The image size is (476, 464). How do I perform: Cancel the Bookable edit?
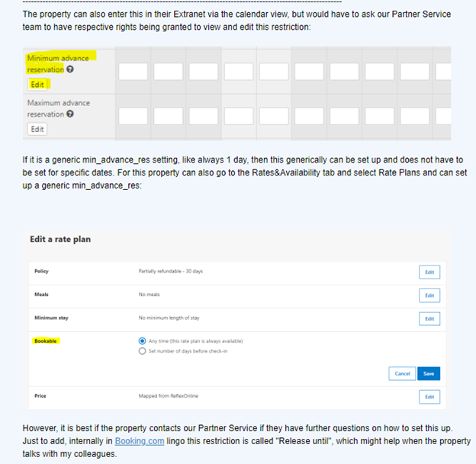(402, 373)
